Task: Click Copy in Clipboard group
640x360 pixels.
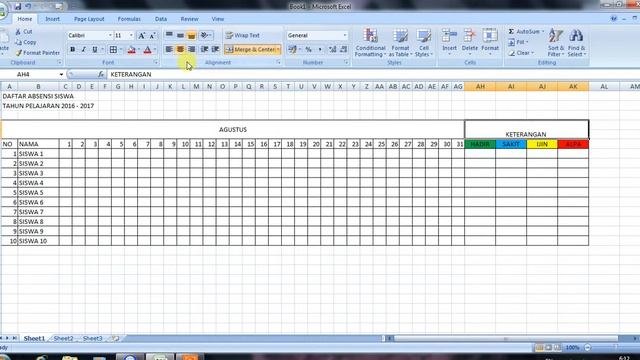Action: click(26, 42)
